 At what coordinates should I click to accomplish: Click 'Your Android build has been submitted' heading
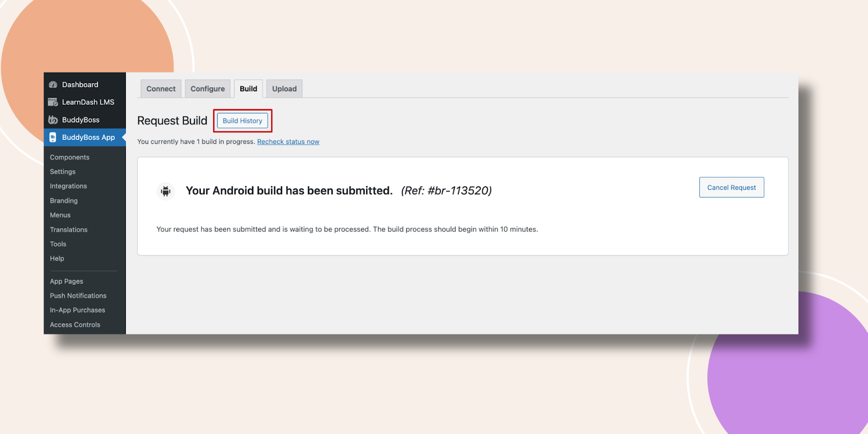pyautogui.click(x=289, y=191)
